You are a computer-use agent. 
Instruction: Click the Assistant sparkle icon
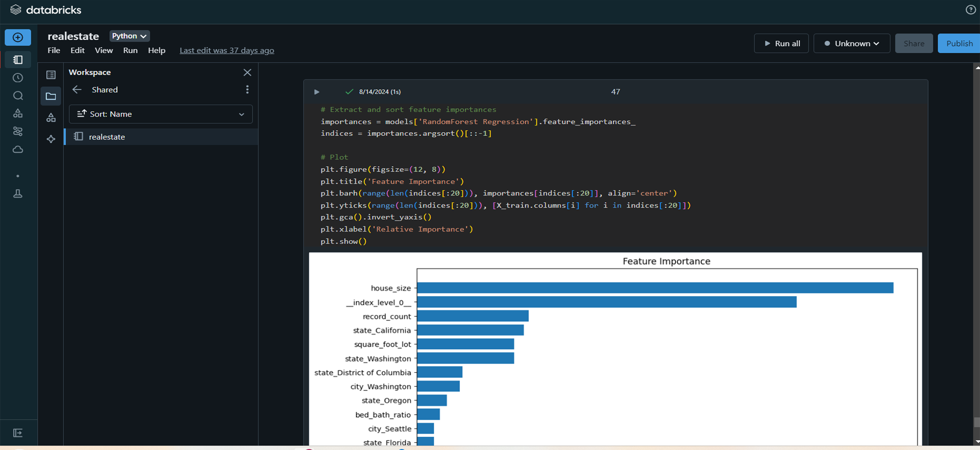tap(51, 139)
